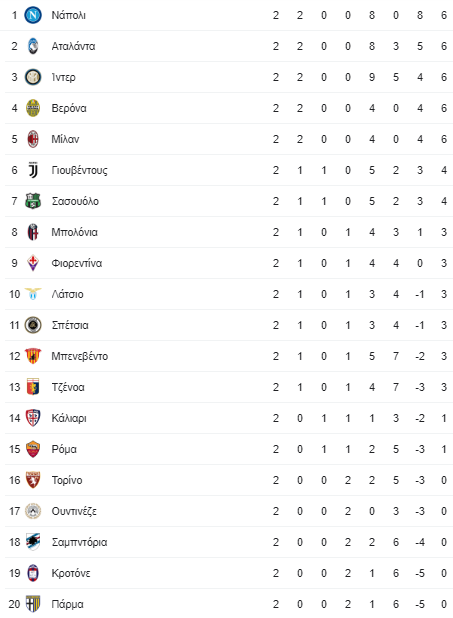Click the Σπέτσια team name

point(70,325)
